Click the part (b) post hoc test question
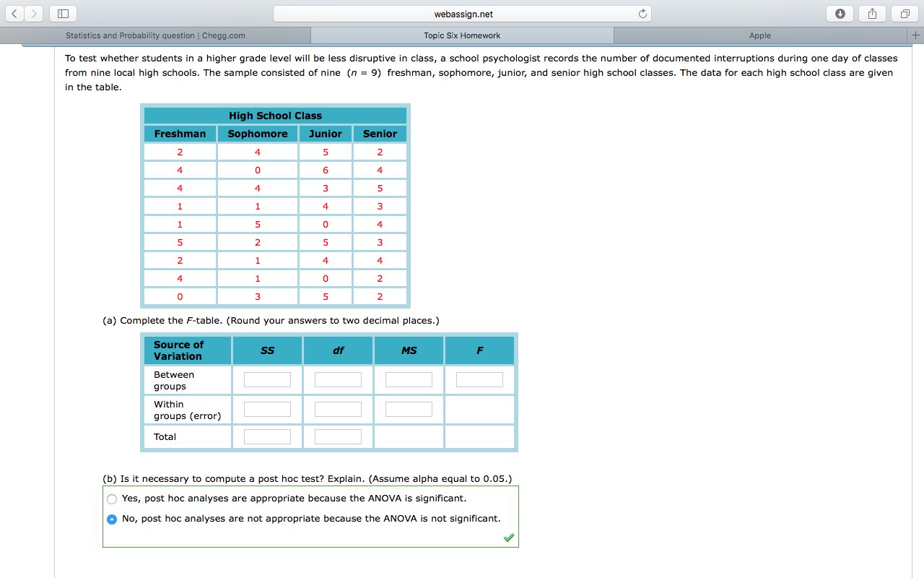The image size is (924, 578). [307, 478]
